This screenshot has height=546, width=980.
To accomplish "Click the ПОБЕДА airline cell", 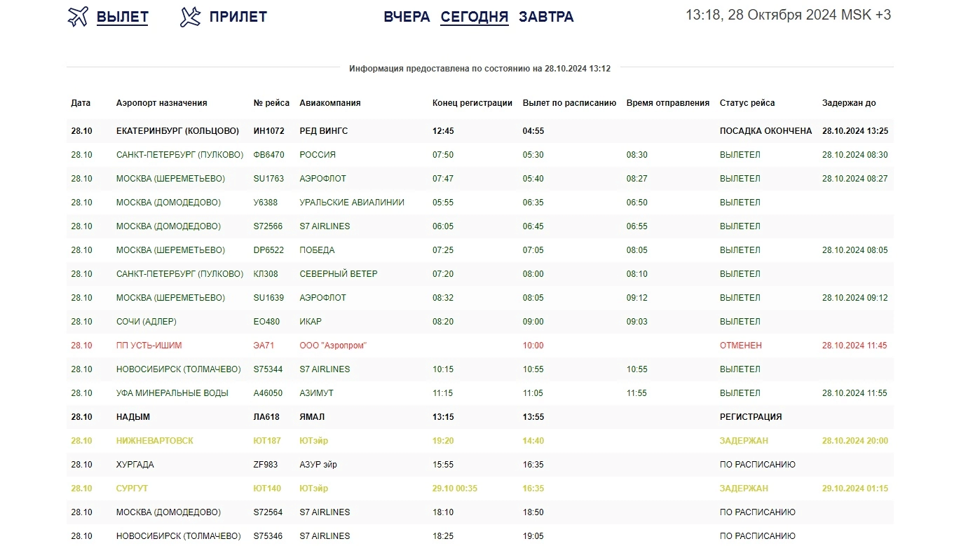I will (x=317, y=250).
